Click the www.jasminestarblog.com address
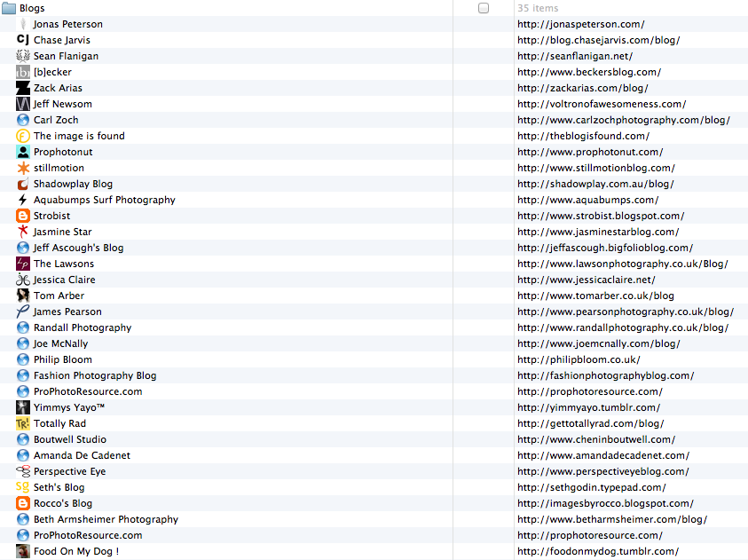 [x=598, y=232]
